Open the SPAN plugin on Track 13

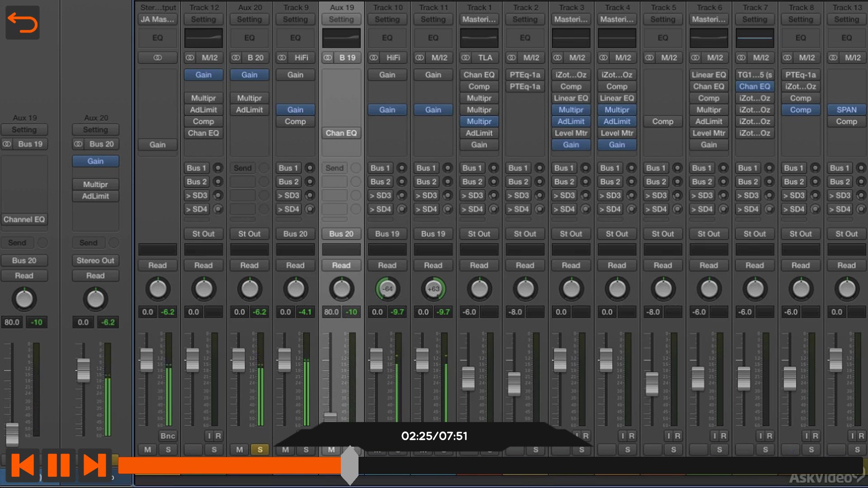846,110
